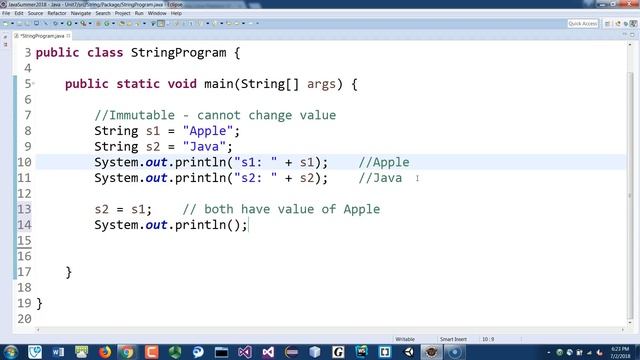Open the Source menu
This screenshot has height=360, width=640.
(35, 13)
